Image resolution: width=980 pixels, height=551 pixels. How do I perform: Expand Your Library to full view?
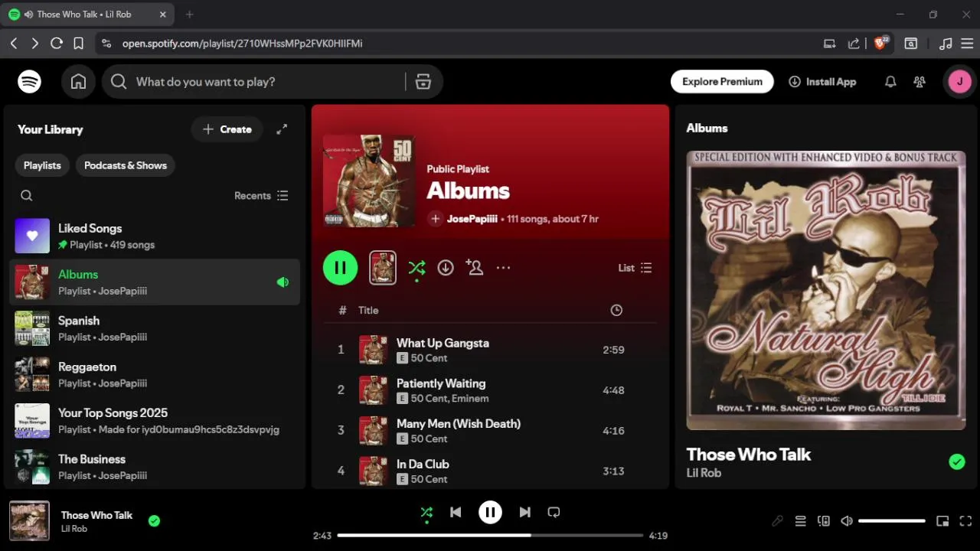click(282, 129)
